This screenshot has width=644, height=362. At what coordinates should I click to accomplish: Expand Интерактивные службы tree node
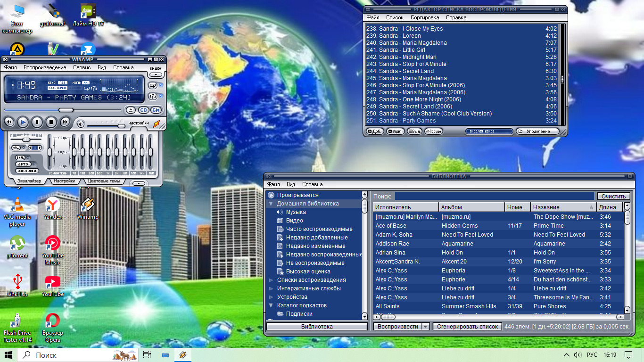click(x=271, y=288)
